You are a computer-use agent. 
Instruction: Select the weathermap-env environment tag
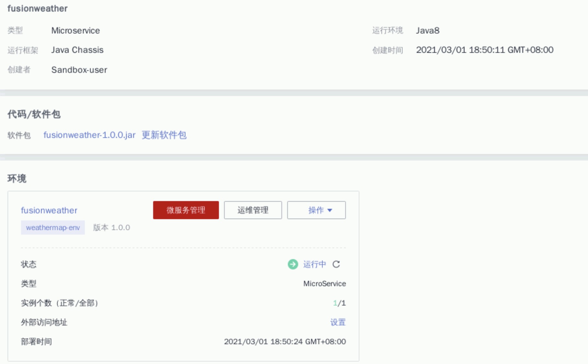tap(53, 228)
